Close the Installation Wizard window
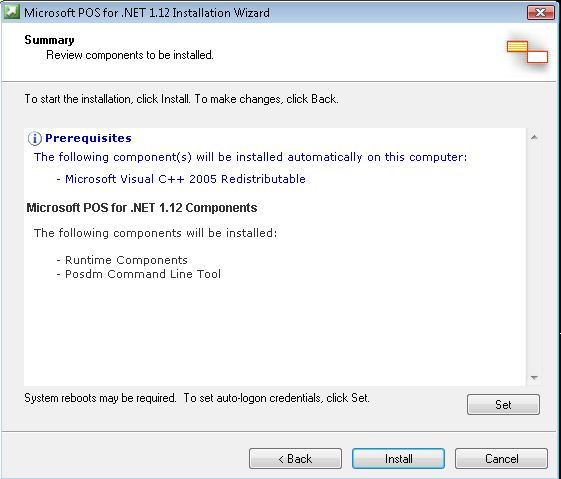 541,13
